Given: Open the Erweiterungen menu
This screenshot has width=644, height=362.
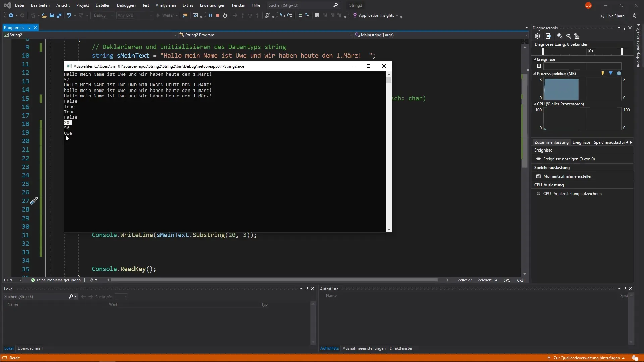Looking at the screenshot, I should pos(212,5).
